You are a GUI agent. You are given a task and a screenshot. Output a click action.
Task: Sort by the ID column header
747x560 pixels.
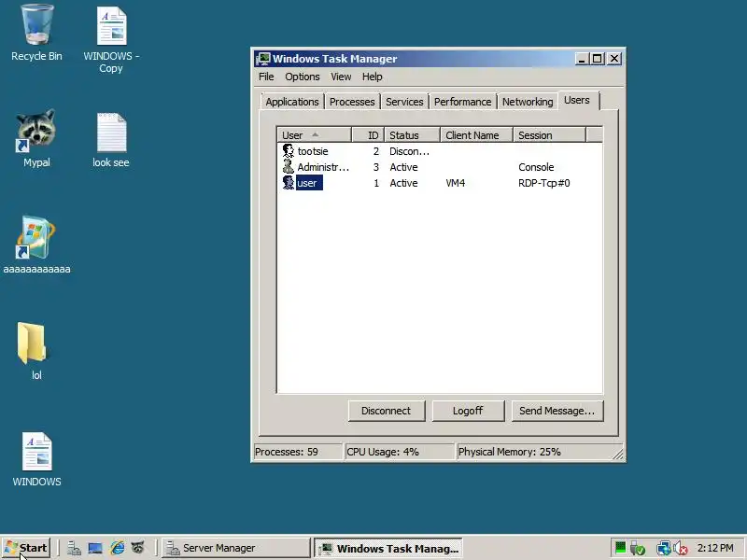(368, 134)
